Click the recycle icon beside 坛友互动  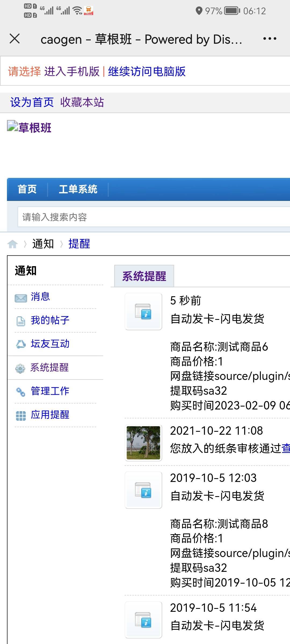(21, 344)
